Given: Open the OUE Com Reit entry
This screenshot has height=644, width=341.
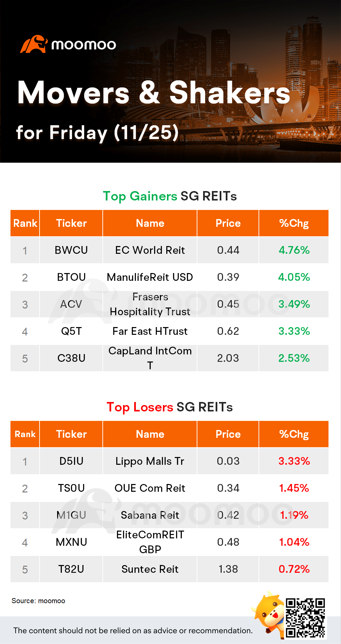Looking at the screenshot, I should pos(150,488).
